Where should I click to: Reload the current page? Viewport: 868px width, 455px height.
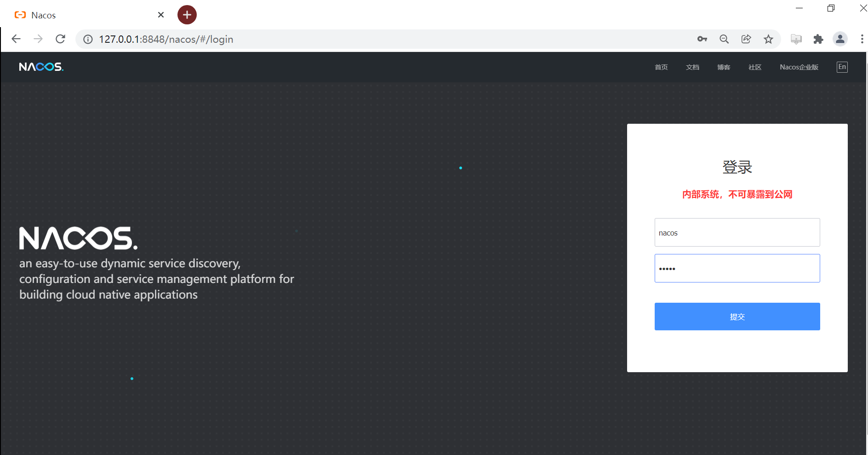click(60, 39)
